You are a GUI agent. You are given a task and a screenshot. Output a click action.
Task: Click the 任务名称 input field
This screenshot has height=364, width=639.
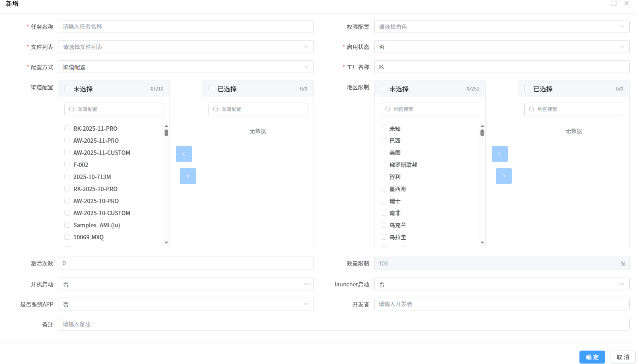[x=186, y=27]
